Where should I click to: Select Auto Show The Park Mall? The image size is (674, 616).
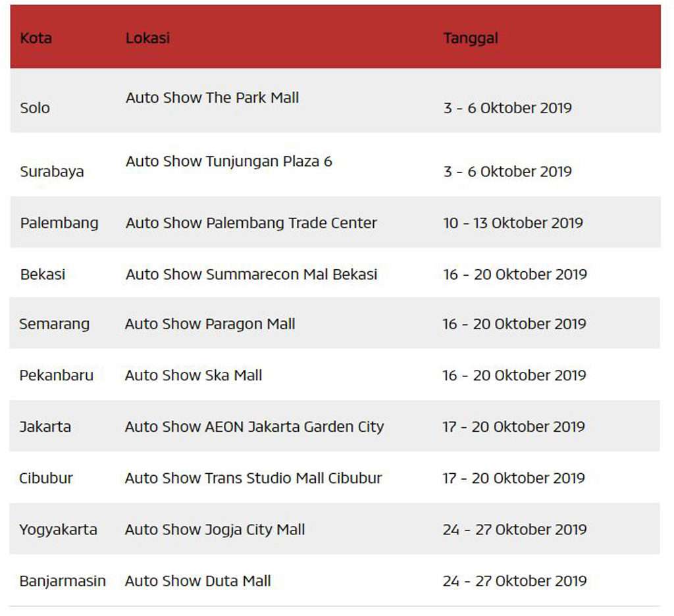213,97
